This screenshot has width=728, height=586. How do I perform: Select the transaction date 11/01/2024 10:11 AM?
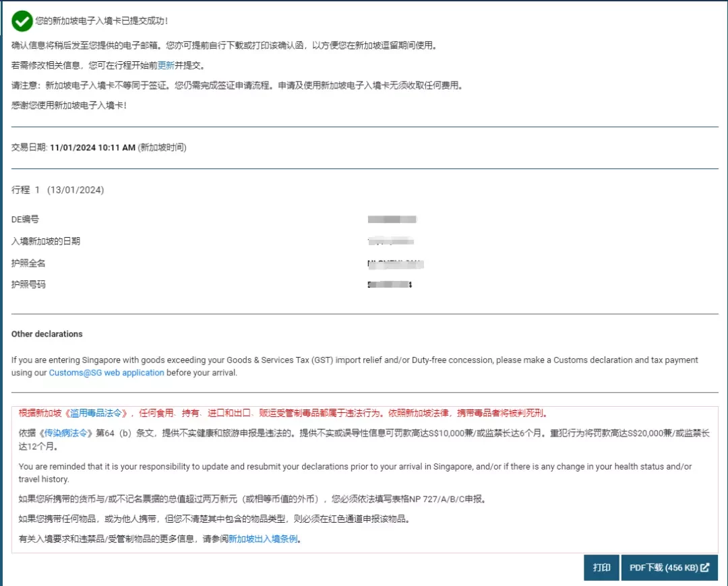92,148
